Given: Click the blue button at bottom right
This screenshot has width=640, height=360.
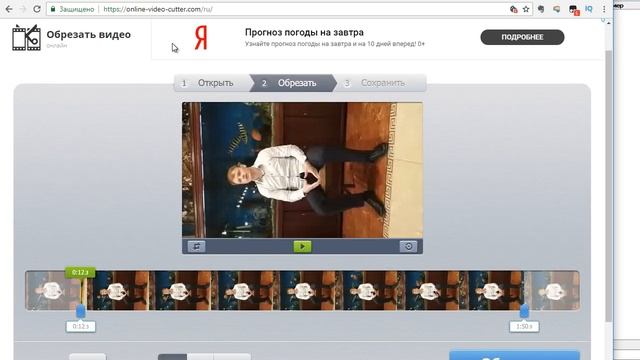Looking at the screenshot, I should tap(515, 355).
